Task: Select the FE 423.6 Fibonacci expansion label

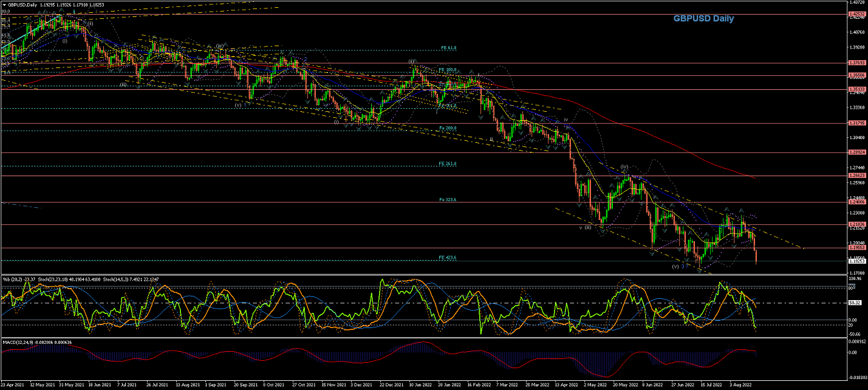Action: click(448, 258)
